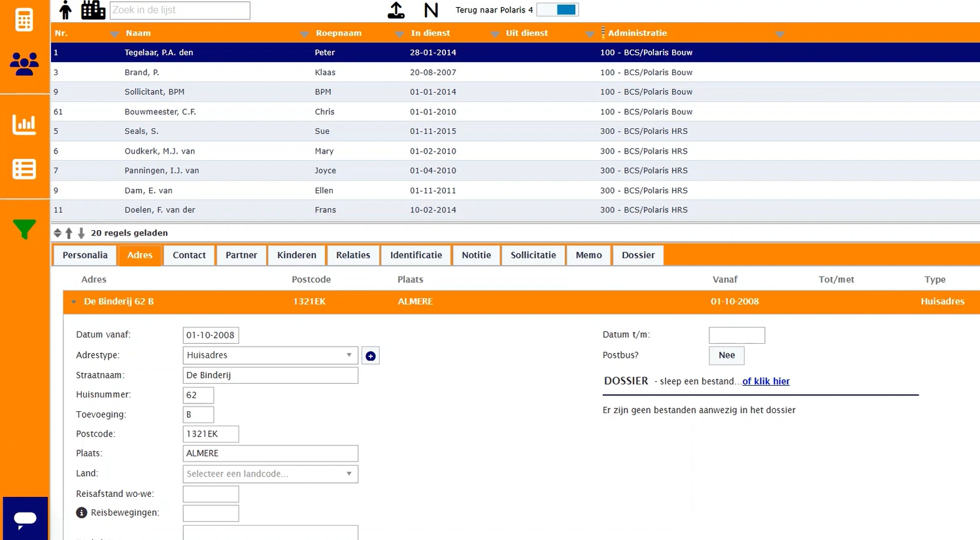Viewport: 980px width, 540px height.
Task: Click the upload icon in the top bar
Action: (396, 10)
